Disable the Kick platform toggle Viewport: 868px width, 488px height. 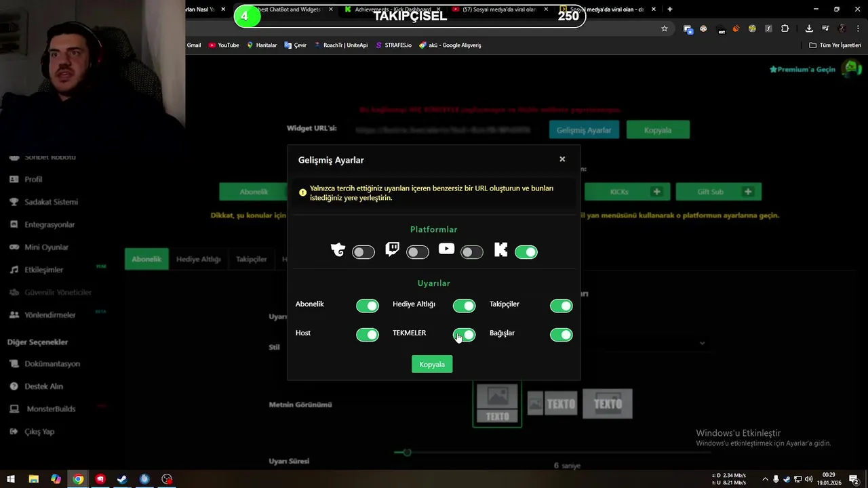526,253
